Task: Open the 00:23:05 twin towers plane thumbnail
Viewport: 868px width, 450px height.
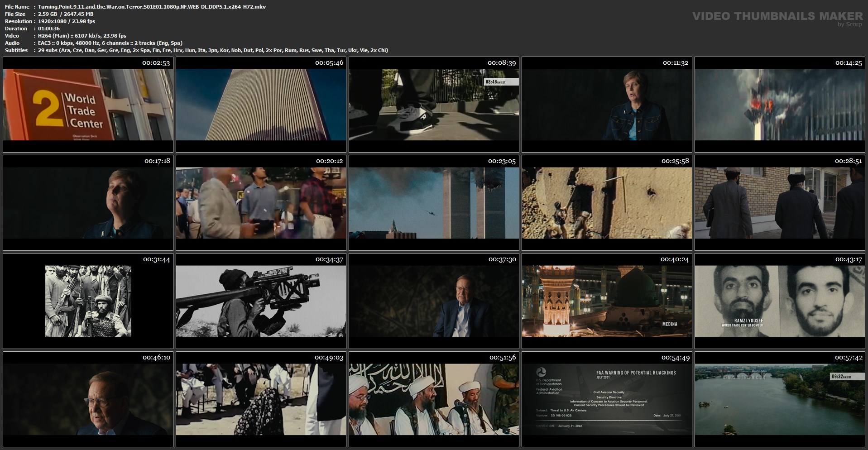Action: pyautogui.click(x=434, y=203)
